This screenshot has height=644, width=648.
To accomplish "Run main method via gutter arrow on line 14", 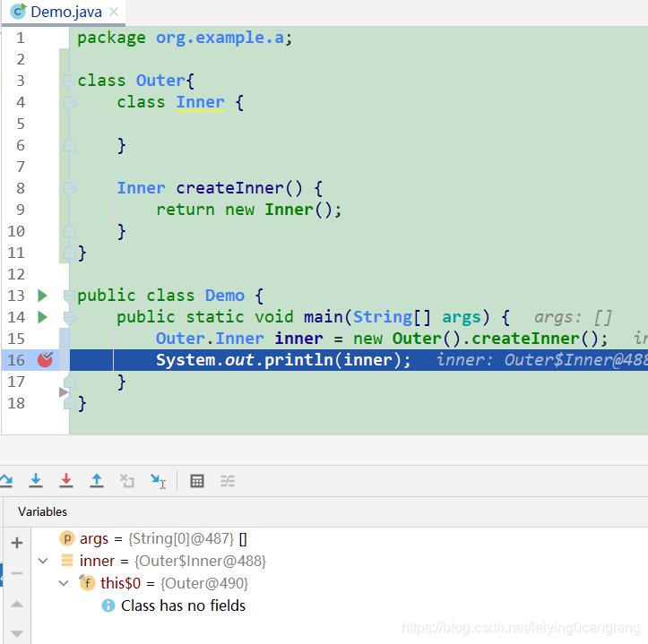I will 42,317.
